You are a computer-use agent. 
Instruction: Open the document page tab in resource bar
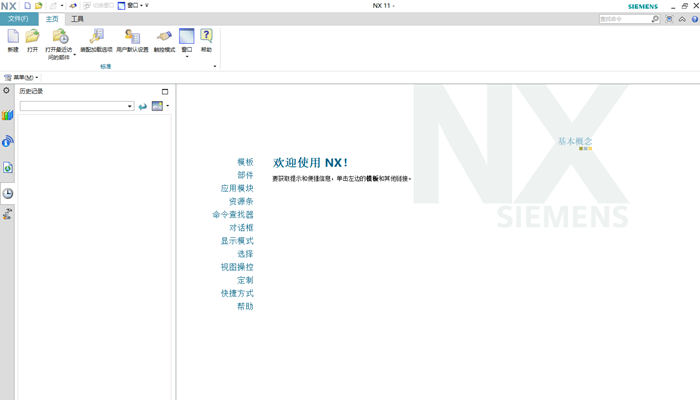coord(8,167)
